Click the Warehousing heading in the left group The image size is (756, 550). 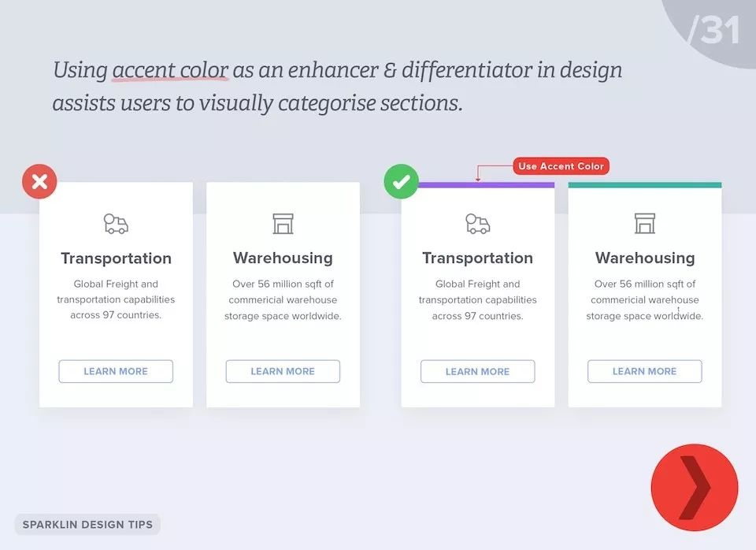[283, 258]
